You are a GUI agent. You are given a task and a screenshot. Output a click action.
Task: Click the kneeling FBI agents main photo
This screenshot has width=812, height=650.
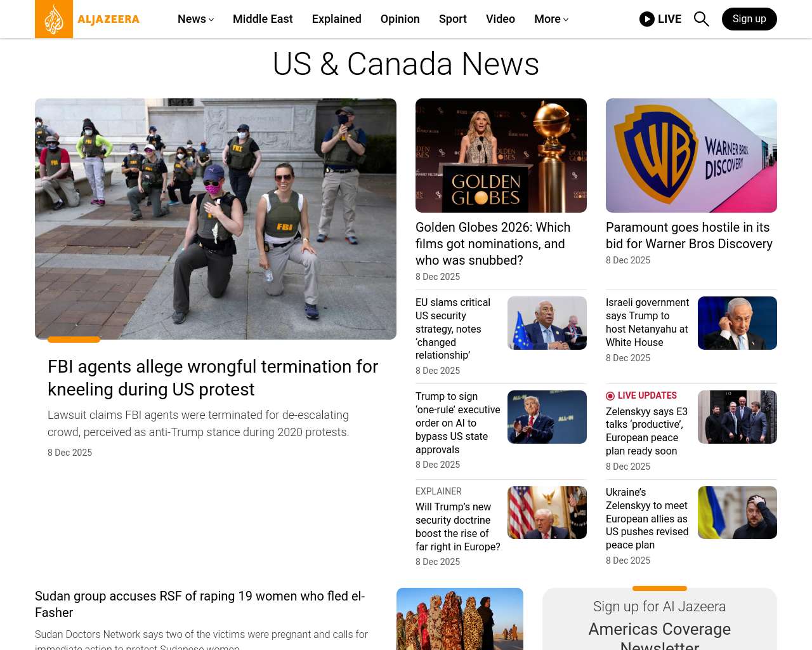216,219
